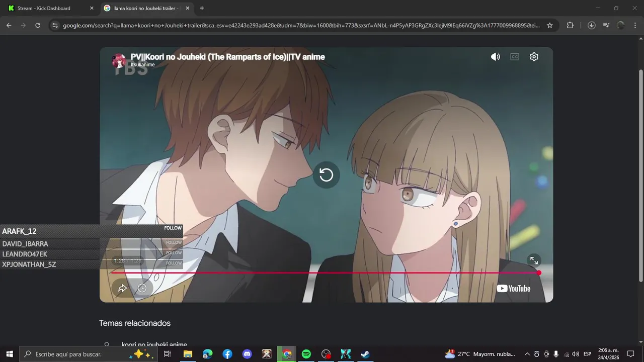
Task: Switch to the Stream - Kick Dashboard tab
Action: pyautogui.click(x=50, y=8)
